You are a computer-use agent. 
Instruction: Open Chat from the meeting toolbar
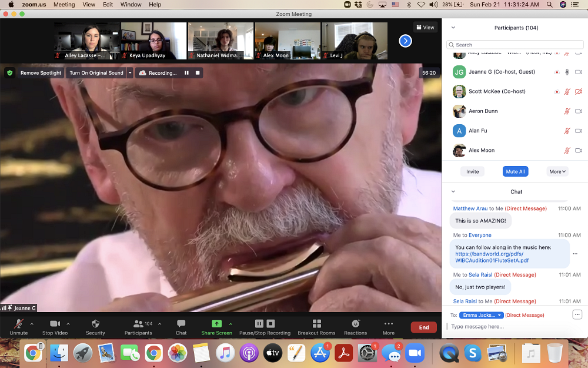(181, 327)
